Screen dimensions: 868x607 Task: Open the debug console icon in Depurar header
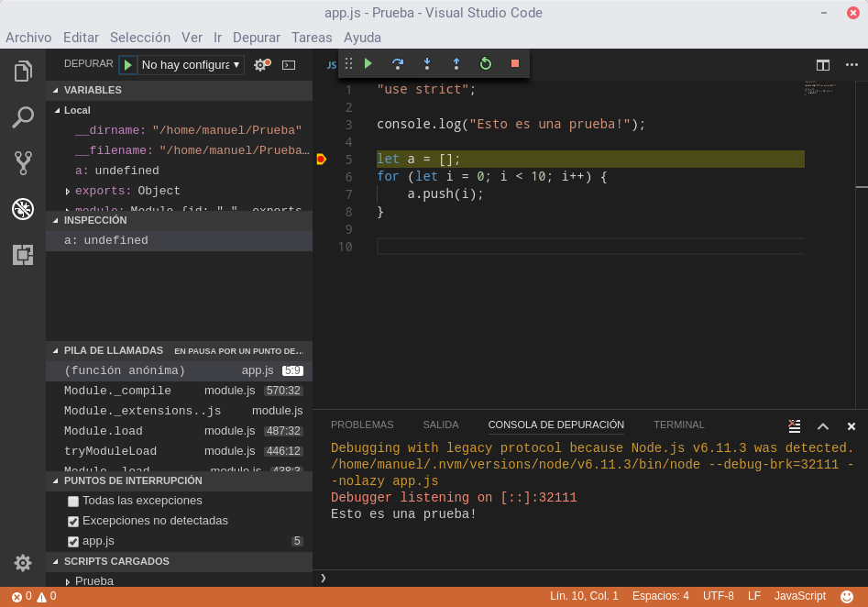[289, 65]
